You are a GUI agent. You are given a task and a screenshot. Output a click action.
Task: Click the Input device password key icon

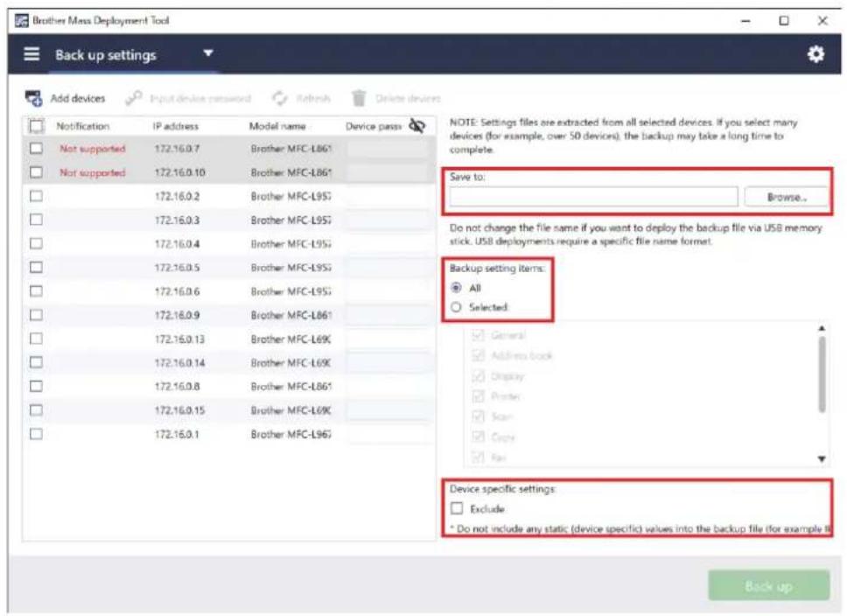pos(133,98)
